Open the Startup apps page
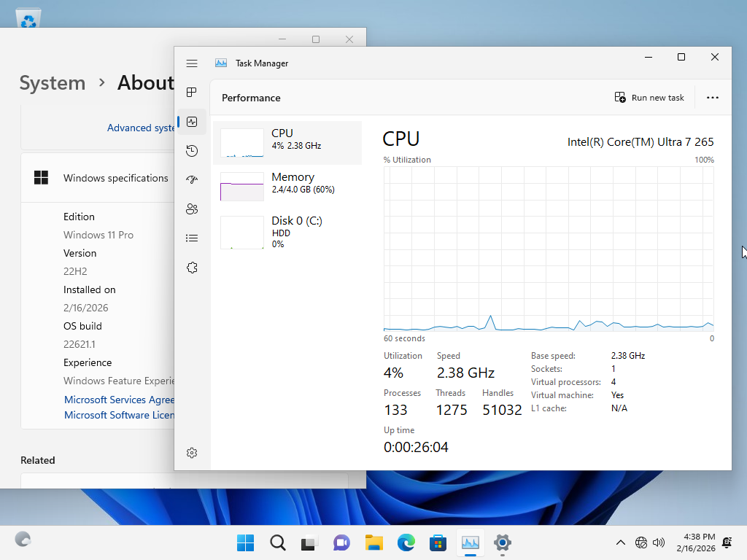The height and width of the screenshot is (560, 747). (192, 180)
